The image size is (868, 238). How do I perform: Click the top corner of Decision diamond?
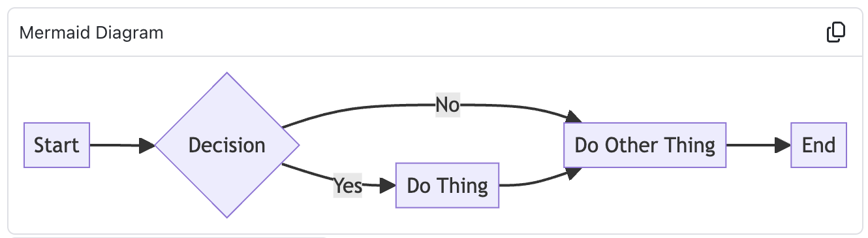coord(227,75)
